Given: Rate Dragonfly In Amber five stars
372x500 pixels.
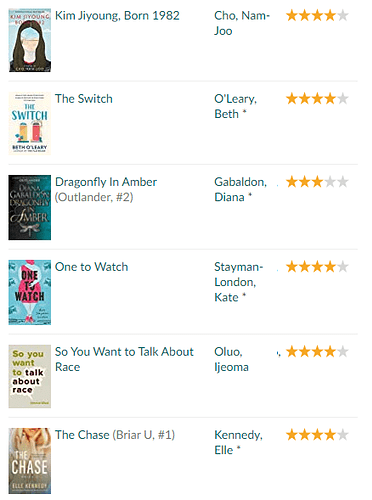Looking at the screenshot, I should (343, 182).
